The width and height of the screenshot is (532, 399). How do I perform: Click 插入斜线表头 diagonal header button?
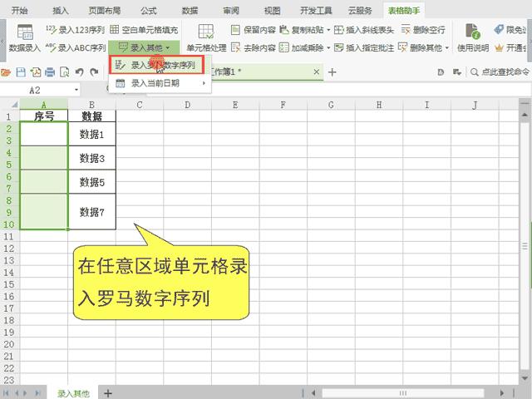pos(364,30)
